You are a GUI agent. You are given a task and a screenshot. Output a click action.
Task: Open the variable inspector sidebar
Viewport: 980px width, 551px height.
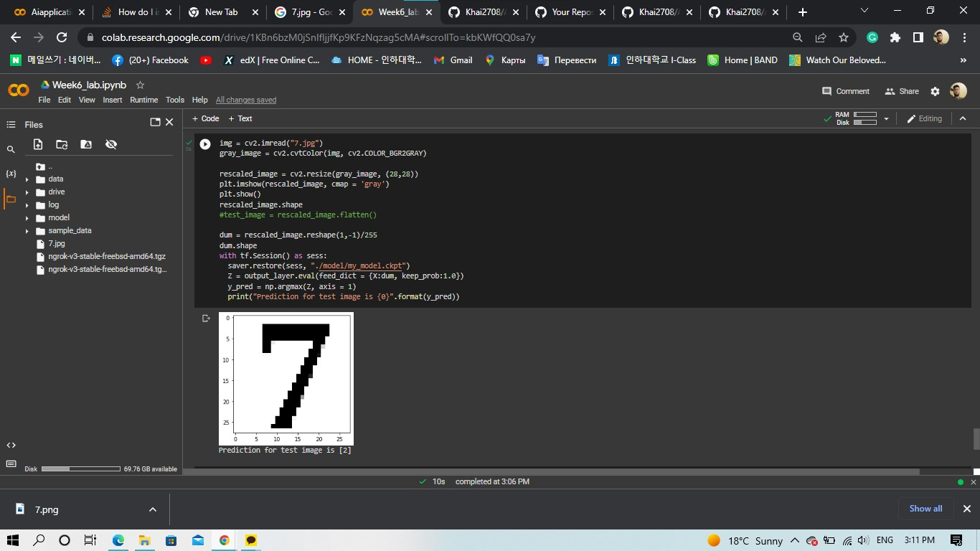(x=11, y=173)
